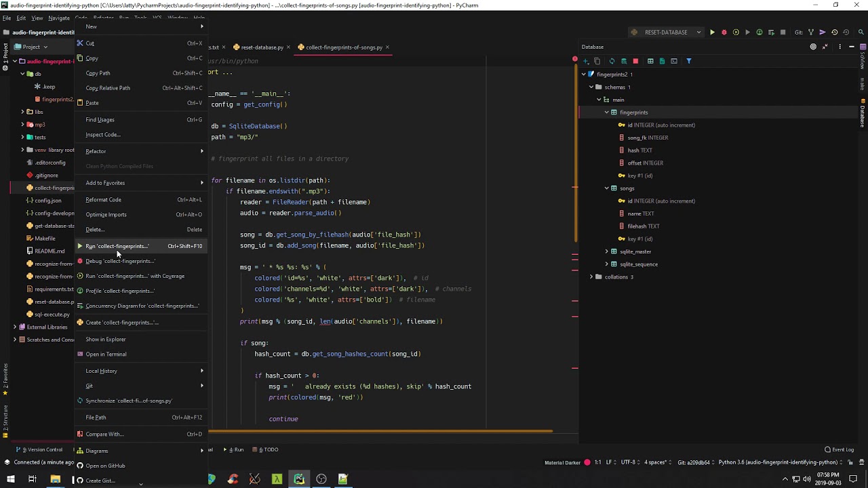Screen dimensions: 868x488
Task: Open Refactor submenu
Action: (140, 151)
